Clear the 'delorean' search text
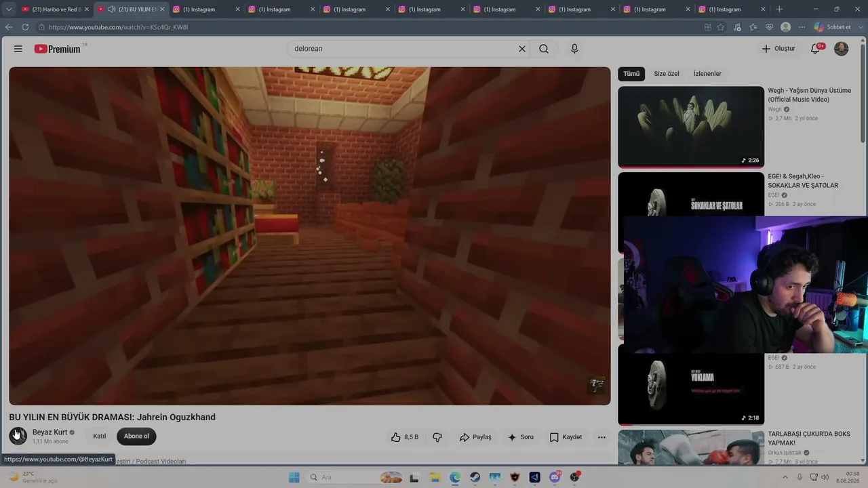868x488 pixels. click(x=522, y=49)
